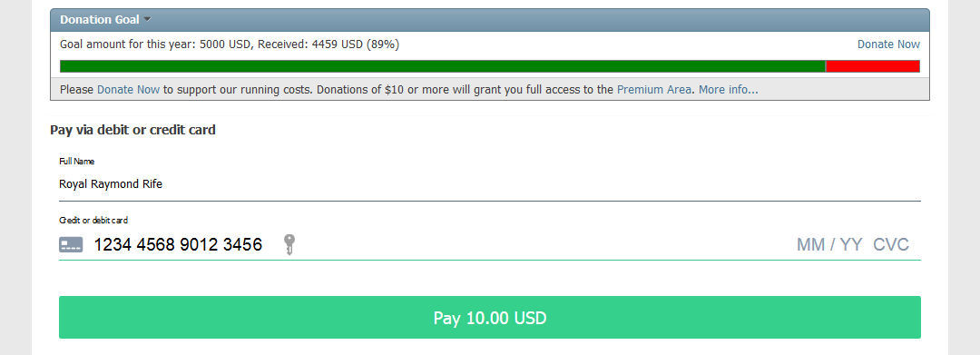This screenshot has height=355, width=980.
Task: Click the Goal amount for this year text
Action: [128, 44]
